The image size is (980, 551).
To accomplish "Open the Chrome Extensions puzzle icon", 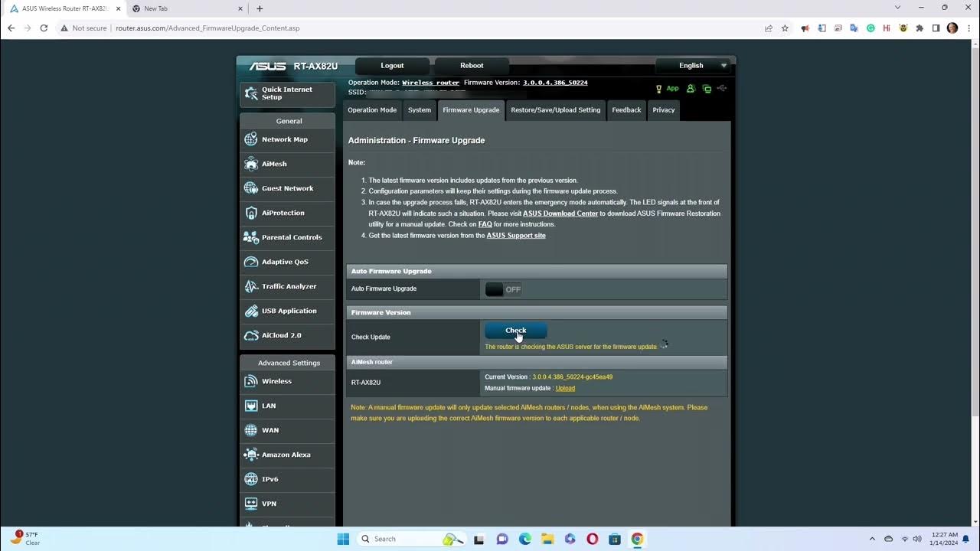I will [x=920, y=28].
